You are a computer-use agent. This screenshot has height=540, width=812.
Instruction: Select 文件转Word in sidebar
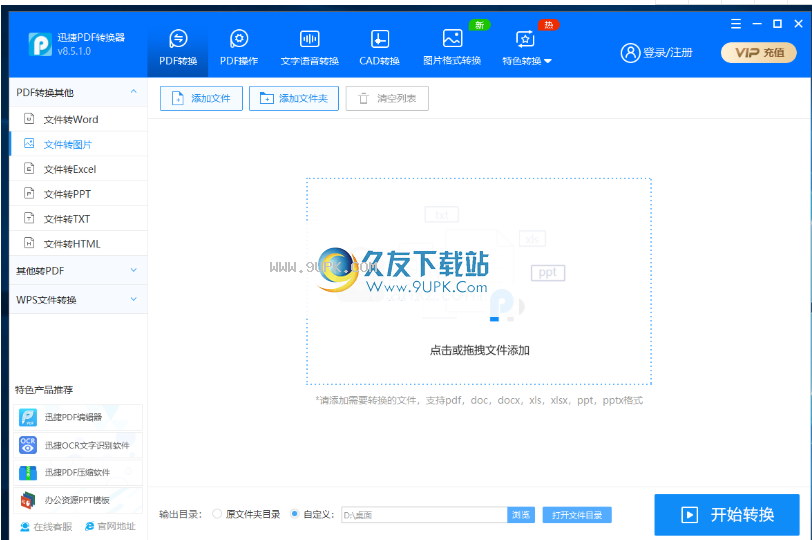pos(78,119)
